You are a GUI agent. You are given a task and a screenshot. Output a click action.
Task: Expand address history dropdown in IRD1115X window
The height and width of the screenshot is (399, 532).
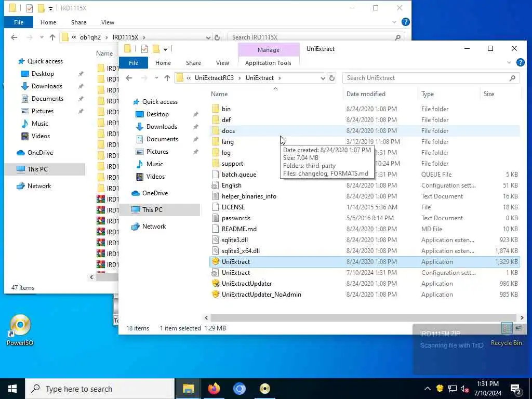[x=208, y=37]
